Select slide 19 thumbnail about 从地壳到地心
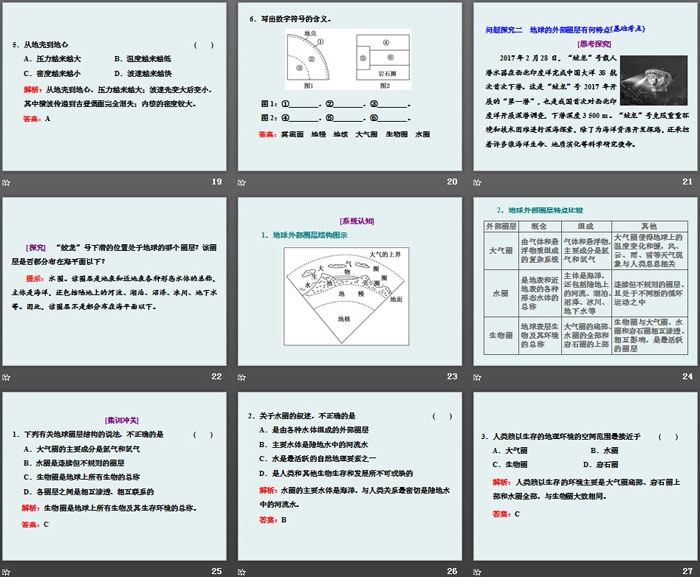The width and height of the screenshot is (700, 577). [114, 87]
